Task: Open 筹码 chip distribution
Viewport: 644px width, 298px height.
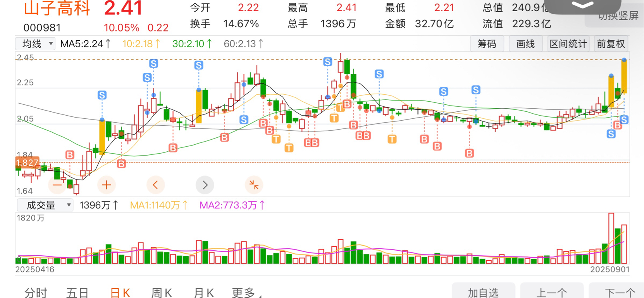Action: click(487, 44)
